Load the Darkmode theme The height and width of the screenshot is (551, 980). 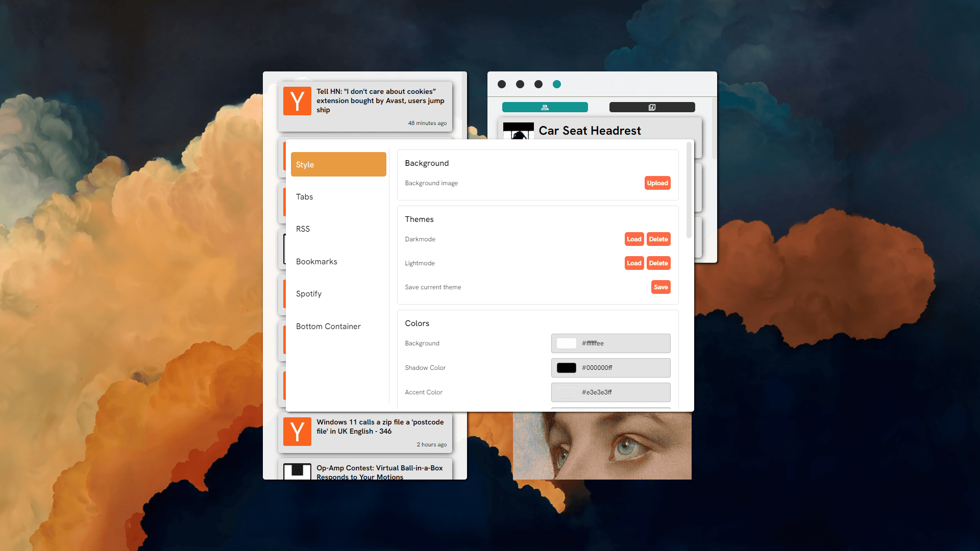(633, 239)
